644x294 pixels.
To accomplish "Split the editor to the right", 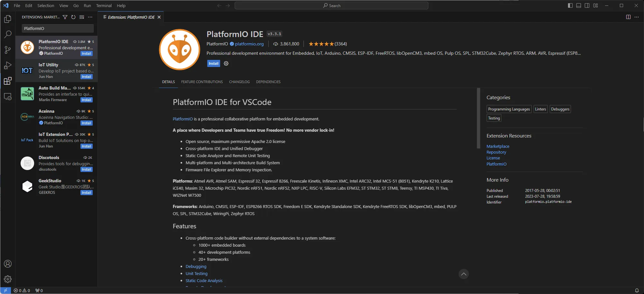I will 628,17.
